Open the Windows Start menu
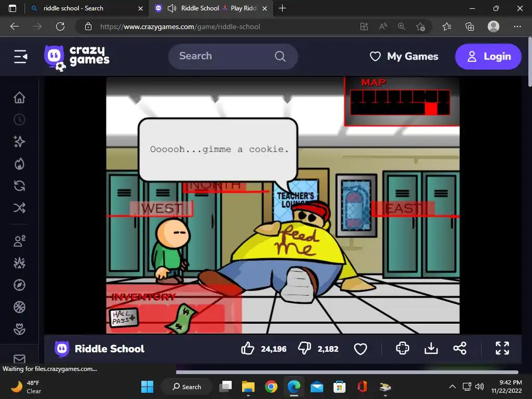The width and height of the screenshot is (532, 399). [x=147, y=387]
